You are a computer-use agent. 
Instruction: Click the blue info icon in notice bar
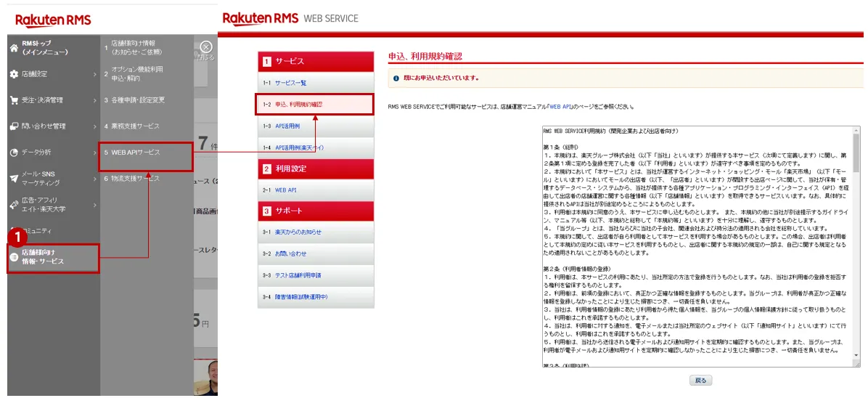[396, 78]
